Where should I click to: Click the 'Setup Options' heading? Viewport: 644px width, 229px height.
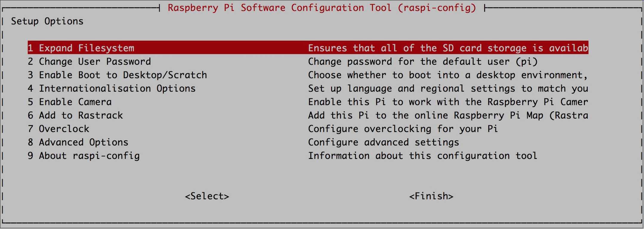coord(47,21)
